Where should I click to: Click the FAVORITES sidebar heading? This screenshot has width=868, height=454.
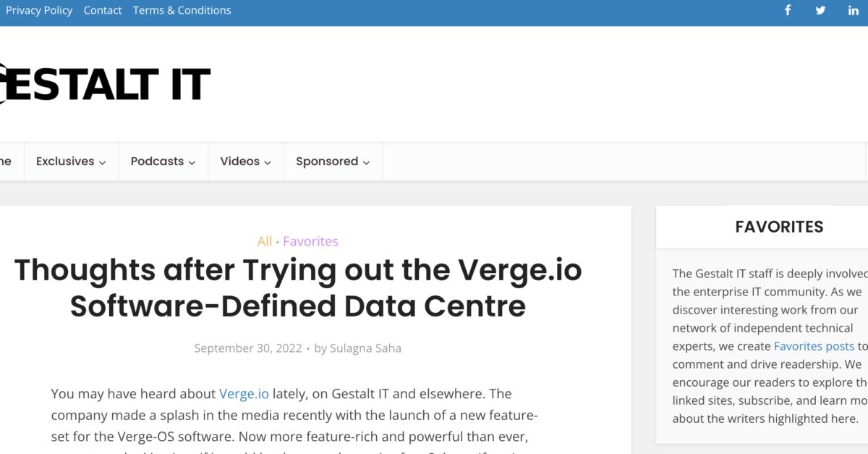(779, 227)
